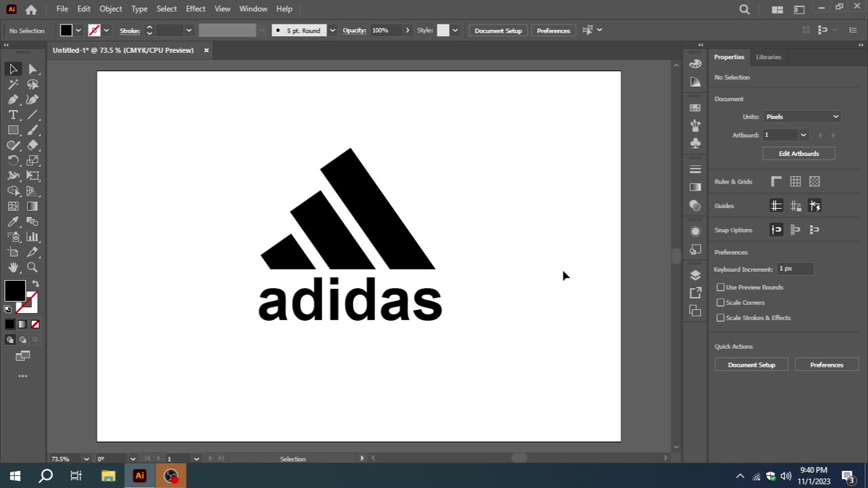Toggle Show Guides button

[776, 205]
